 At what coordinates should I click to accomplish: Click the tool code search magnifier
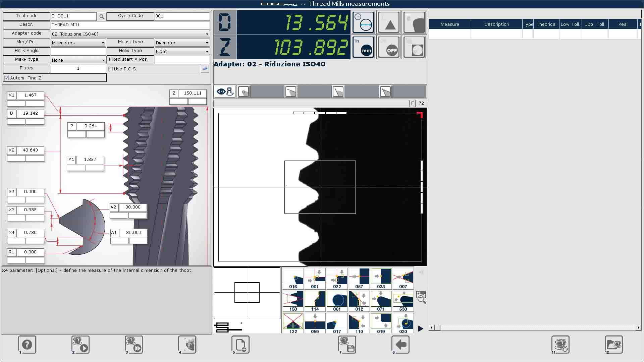[102, 16]
